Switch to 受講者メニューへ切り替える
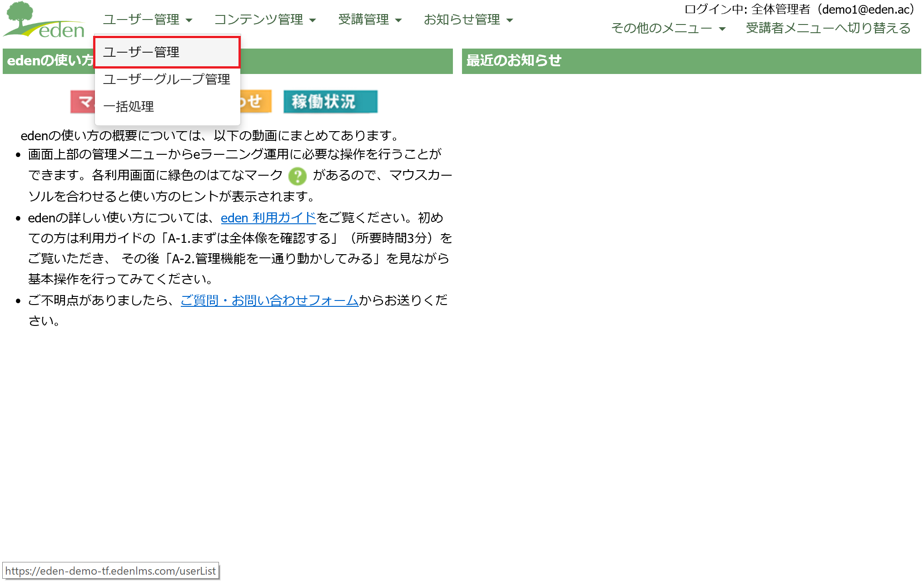The image size is (924, 581). pos(828,28)
